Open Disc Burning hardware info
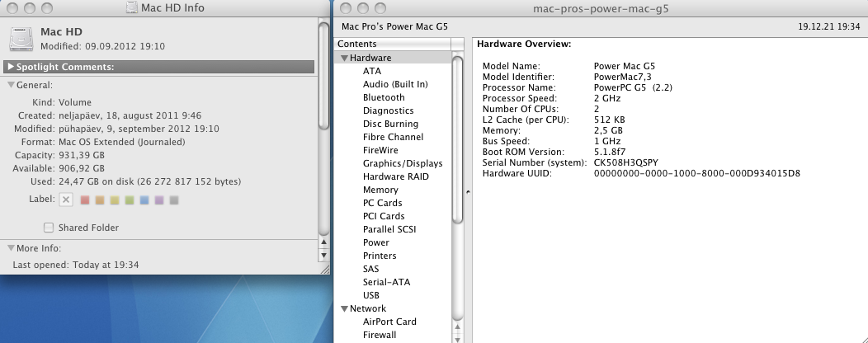This screenshot has height=343, width=868. pos(390,124)
